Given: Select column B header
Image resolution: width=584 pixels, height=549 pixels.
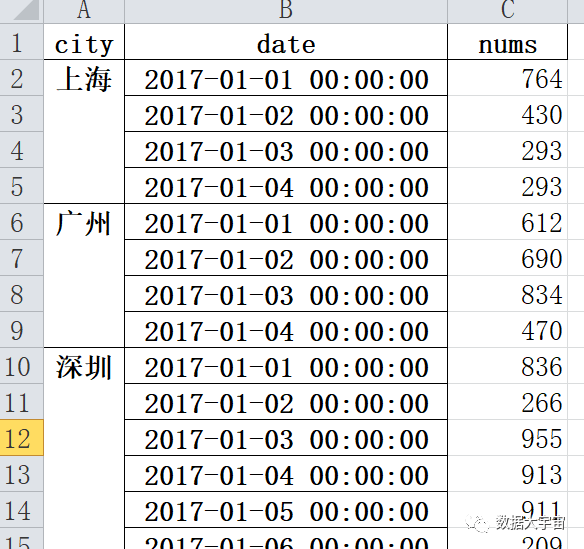Looking at the screenshot, I should point(286,11).
